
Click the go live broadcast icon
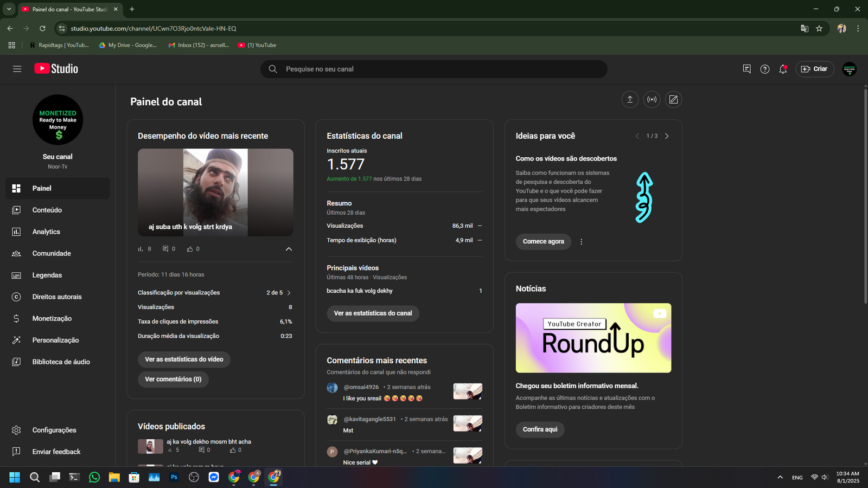[x=652, y=99]
